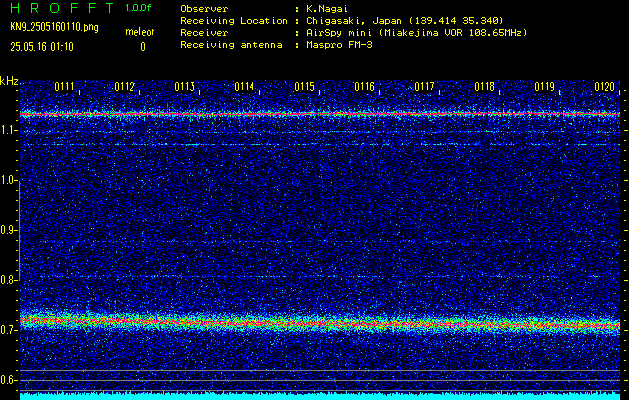Click the Receiver label
The height and width of the screenshot is (400, 629).
204,32
